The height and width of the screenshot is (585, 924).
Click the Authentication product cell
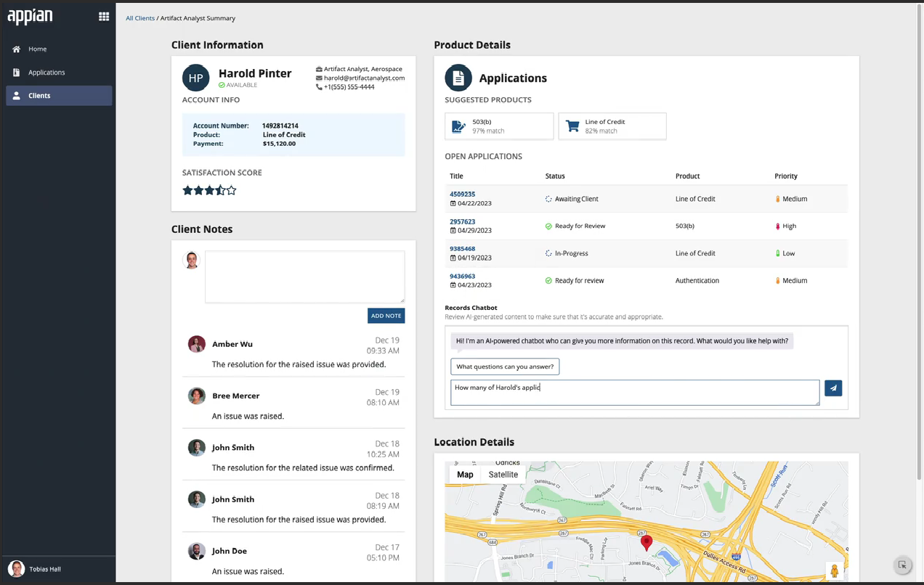coord(697,280)
